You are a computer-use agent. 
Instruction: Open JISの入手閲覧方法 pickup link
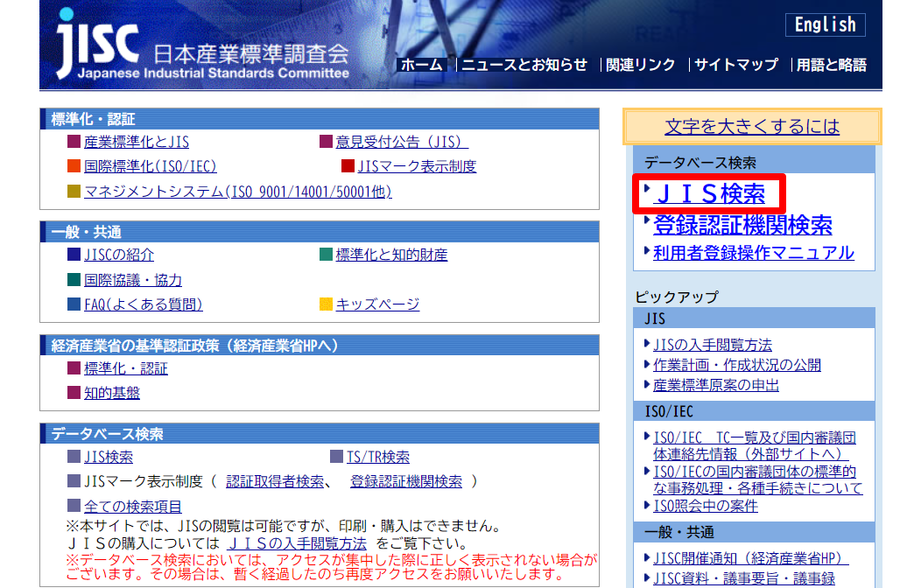point(713,345)
